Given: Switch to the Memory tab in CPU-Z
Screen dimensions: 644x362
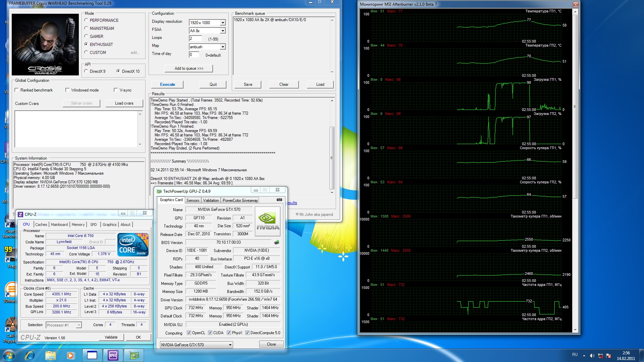Looking at the screenshot, I should coord(78,225).
